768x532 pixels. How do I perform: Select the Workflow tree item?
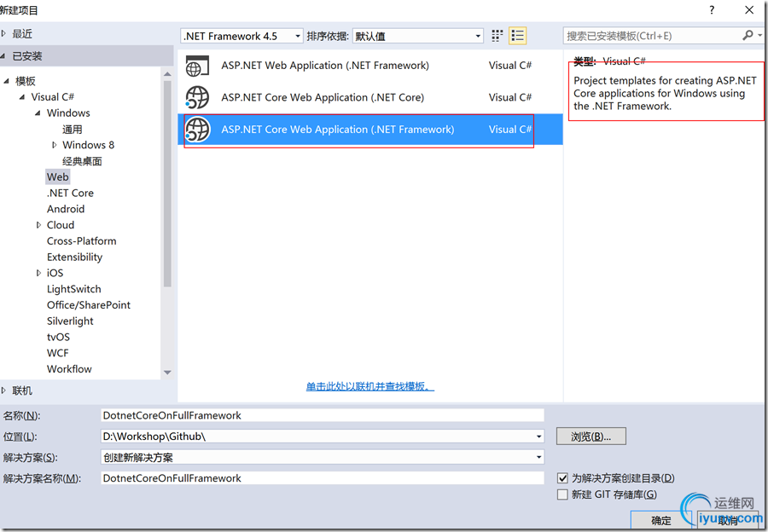[69, 369]
